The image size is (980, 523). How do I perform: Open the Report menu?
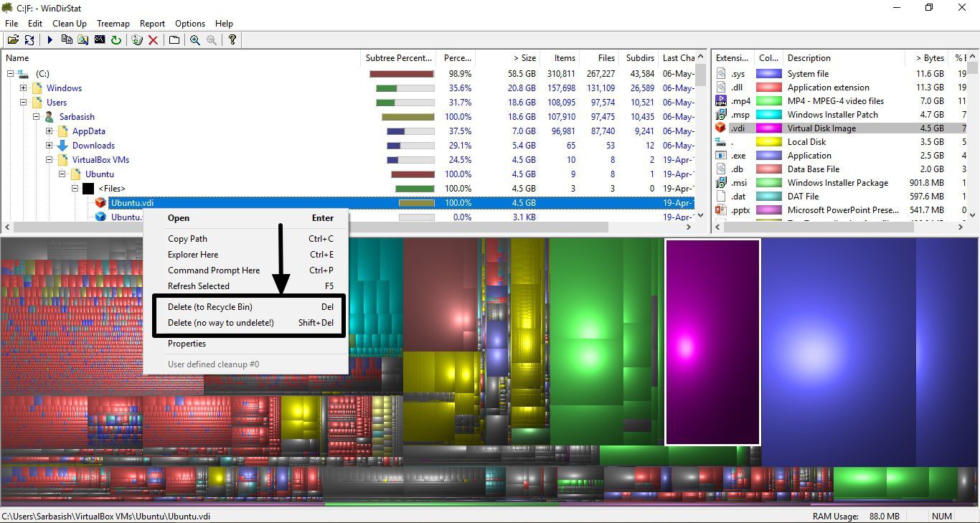point(152,24)
